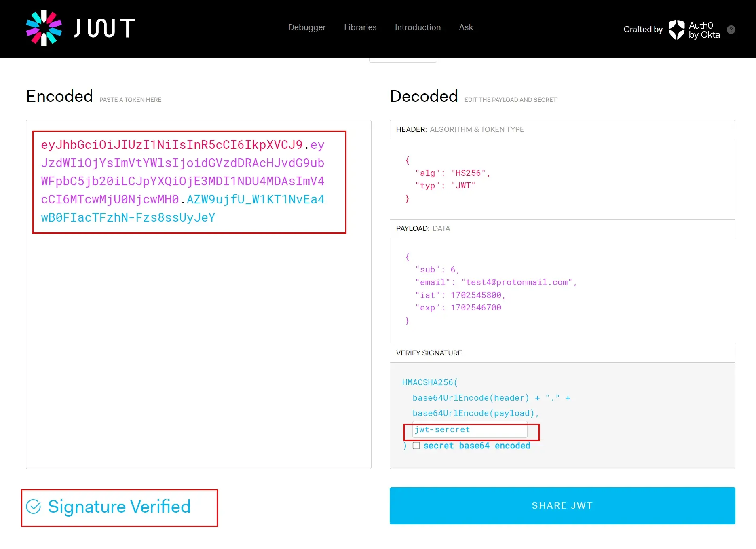Click the HS256 algorithm value in header

point(470,173)
